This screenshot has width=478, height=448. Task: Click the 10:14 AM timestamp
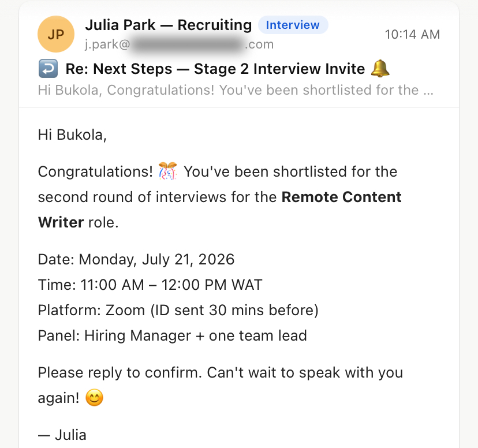pos(412,35)
